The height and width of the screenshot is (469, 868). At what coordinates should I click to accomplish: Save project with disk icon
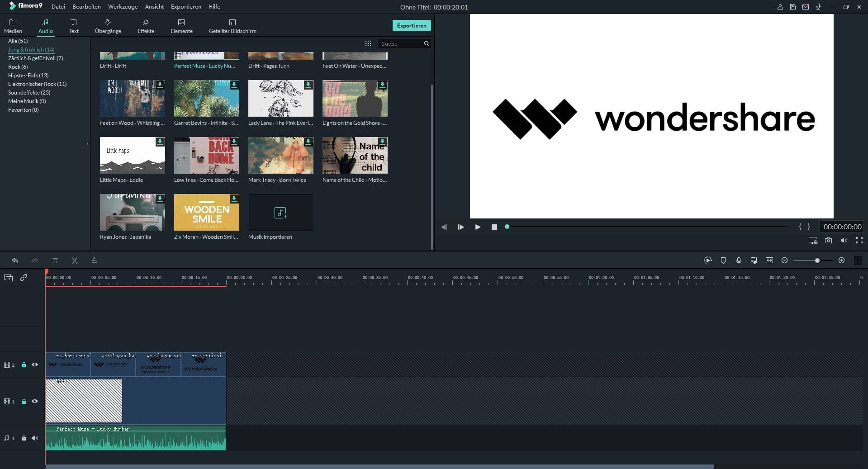793,7
